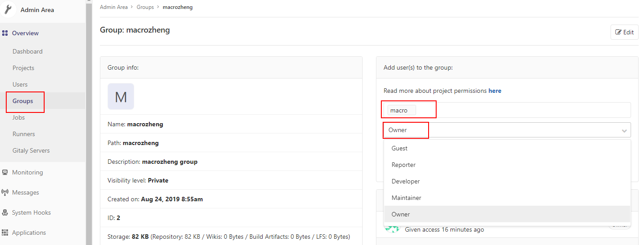Choose the Developer role option

(x=406, y=181)
